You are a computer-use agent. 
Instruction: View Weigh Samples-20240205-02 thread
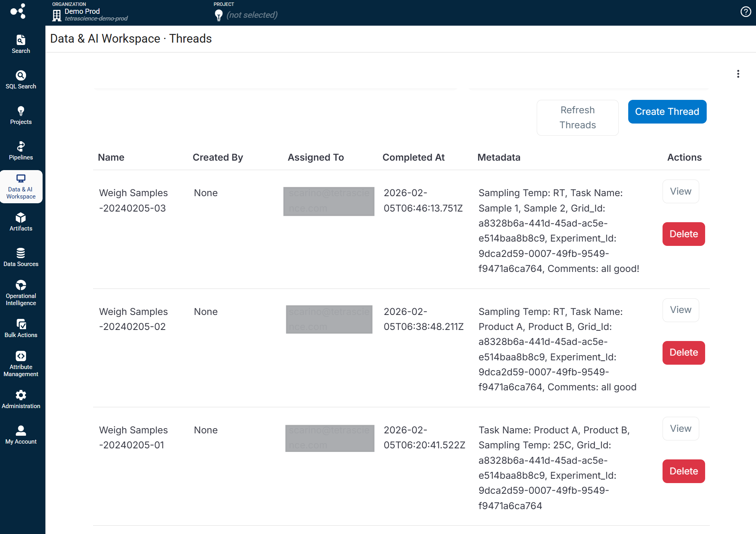pos(680,310)
